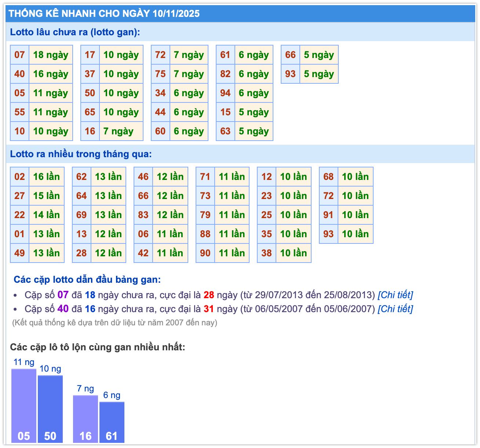Viewport: 480px width, 448px height.
Task: Select the 7 ng bar for number 16
Action: pos(86,419)
